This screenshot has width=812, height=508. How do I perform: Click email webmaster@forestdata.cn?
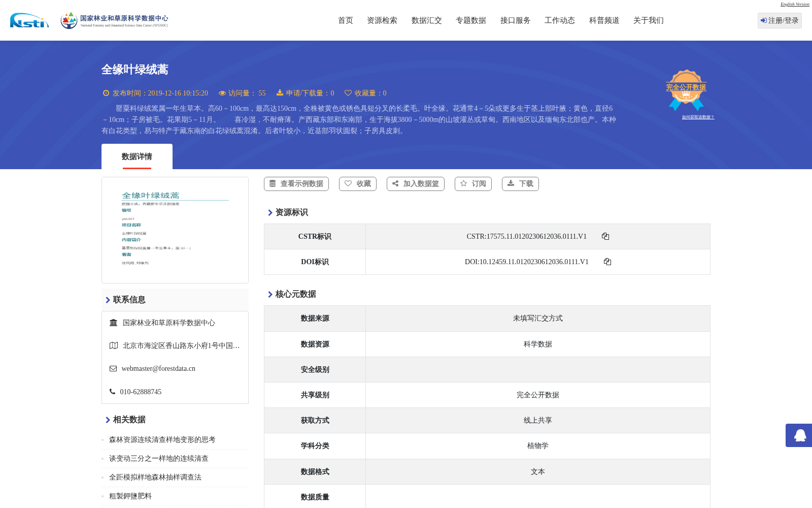158,369
